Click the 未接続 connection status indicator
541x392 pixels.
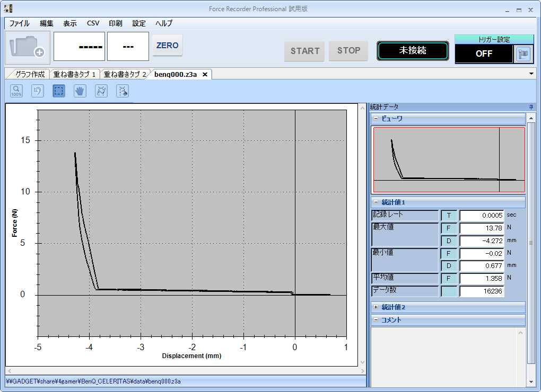click(x=413, y=51)
